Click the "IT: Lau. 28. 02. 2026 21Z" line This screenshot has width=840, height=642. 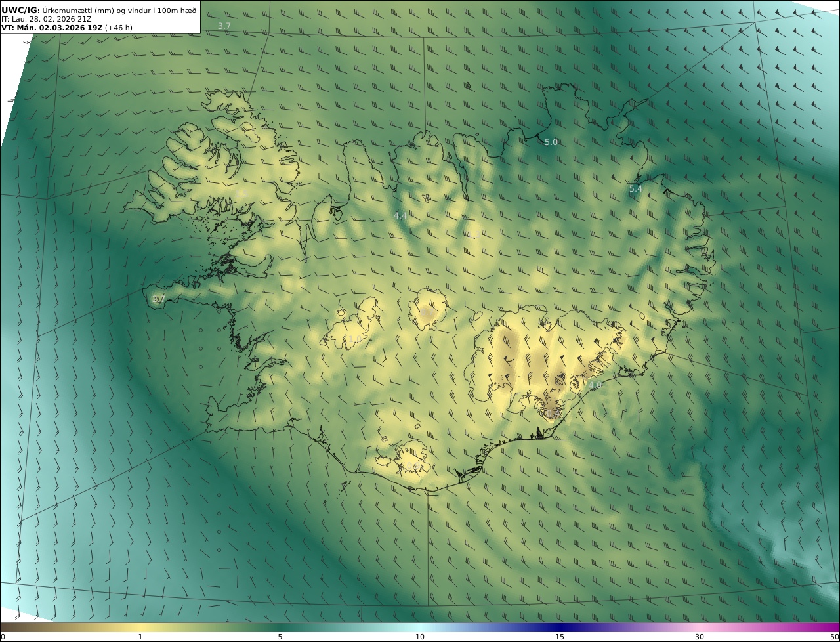(46, 19)
